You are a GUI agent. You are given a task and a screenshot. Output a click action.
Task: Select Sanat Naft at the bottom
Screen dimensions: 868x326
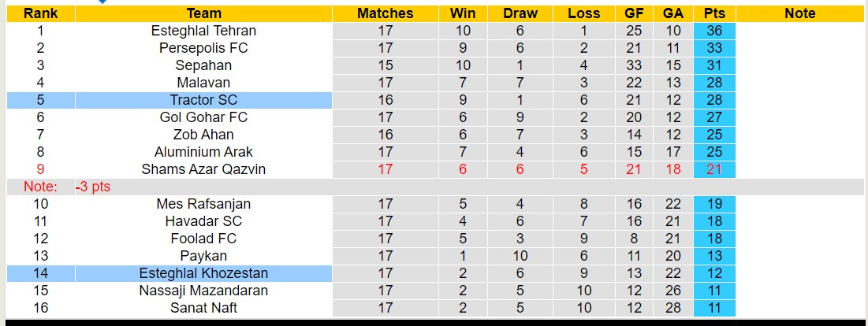point(203,308)
